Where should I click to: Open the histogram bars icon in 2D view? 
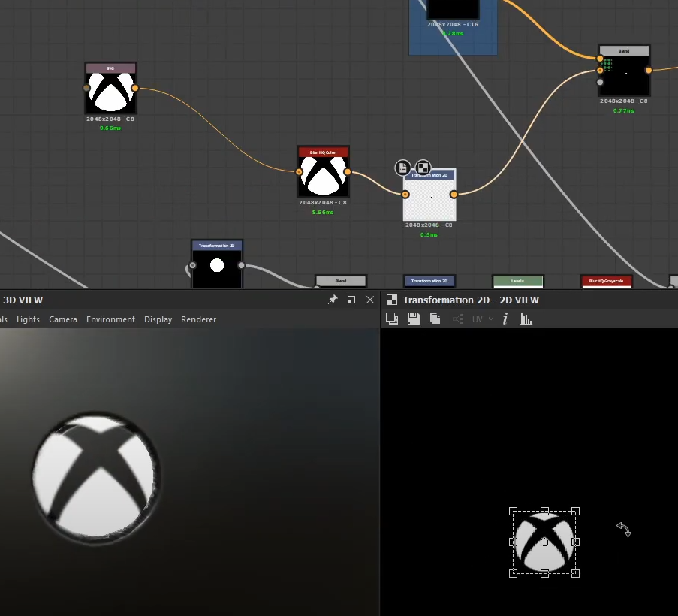click(x=526, y=319)
